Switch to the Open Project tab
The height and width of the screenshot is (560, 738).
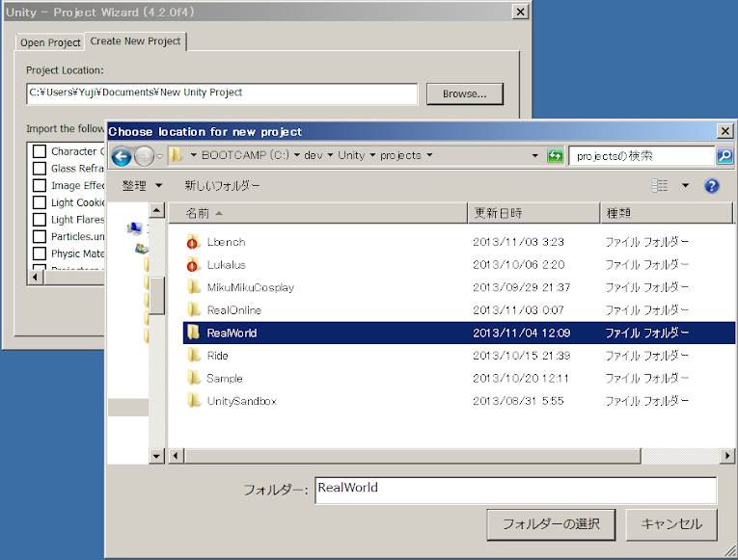coord(50,42)
